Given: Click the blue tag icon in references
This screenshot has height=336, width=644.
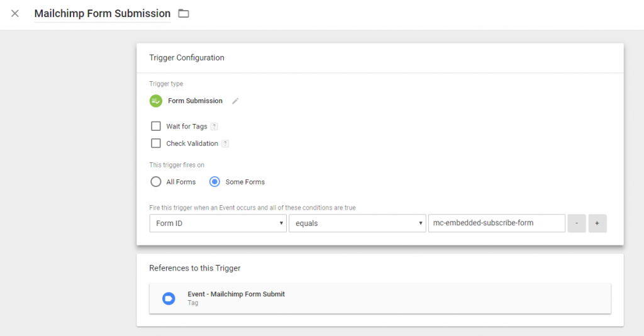Looking at the screenshot, I should (x=169, y=299).
